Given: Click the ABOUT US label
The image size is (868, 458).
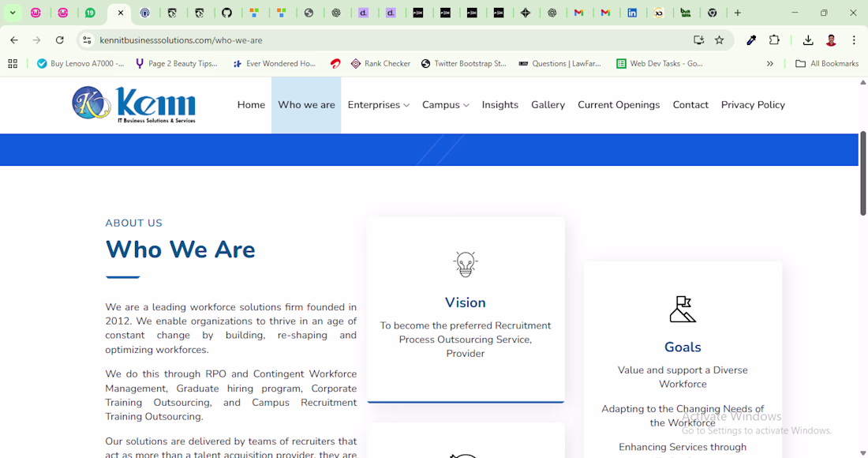Looking at the screenshot, I should (x=134, y=223).
